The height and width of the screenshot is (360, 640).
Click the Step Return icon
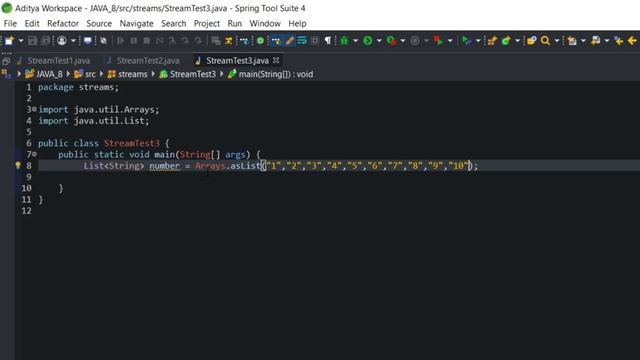[198, 40]
